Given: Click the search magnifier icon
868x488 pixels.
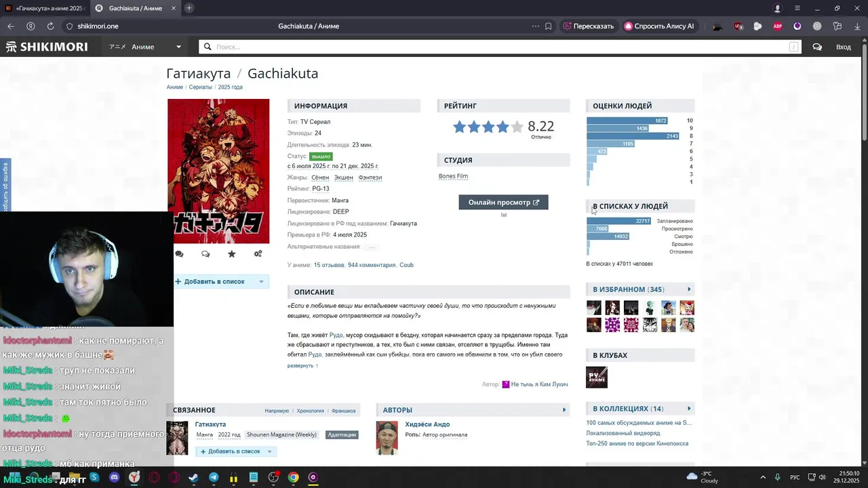Looking at the screenshot, I should (x=208, y=47).
